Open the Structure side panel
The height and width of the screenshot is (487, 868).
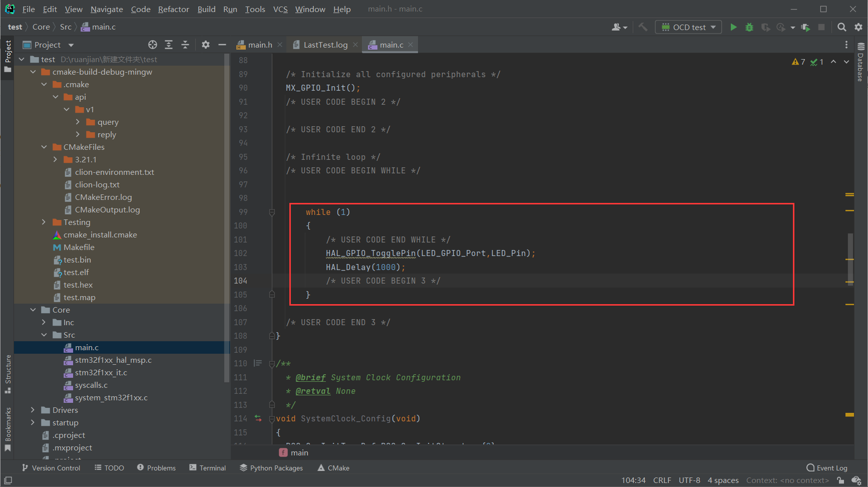tap(8, 374)
